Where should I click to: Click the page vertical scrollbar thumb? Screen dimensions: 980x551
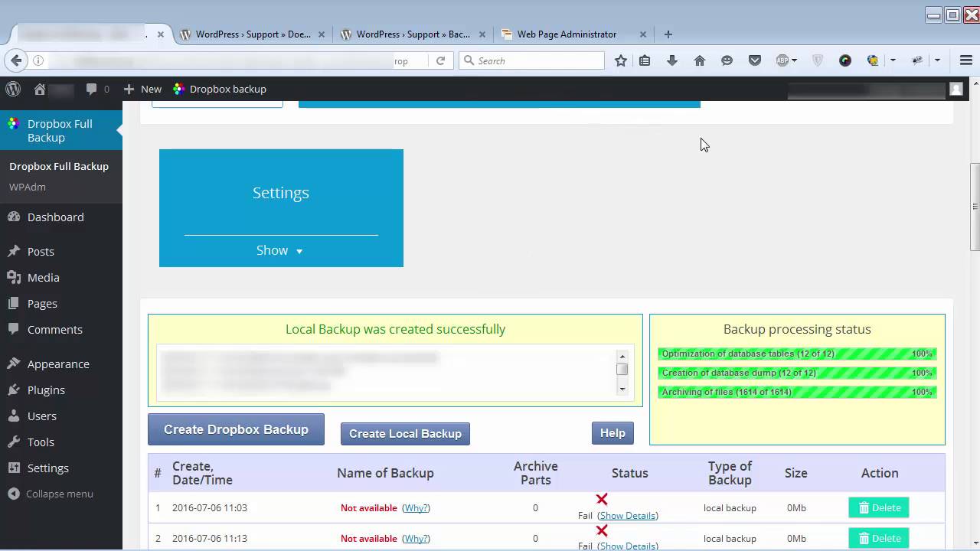[x=975, y=206]
